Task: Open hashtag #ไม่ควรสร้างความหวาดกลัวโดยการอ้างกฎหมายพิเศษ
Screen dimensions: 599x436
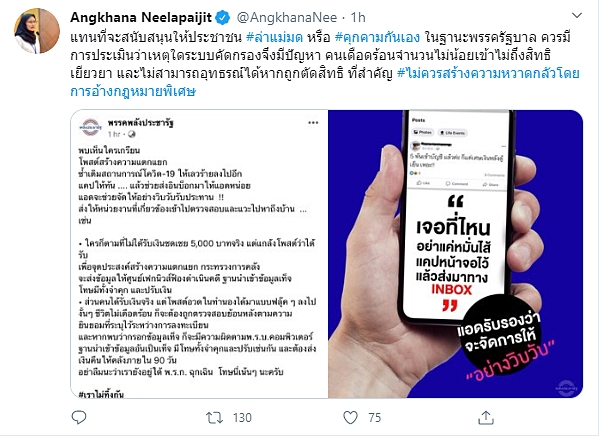Action: click(325, 82)
